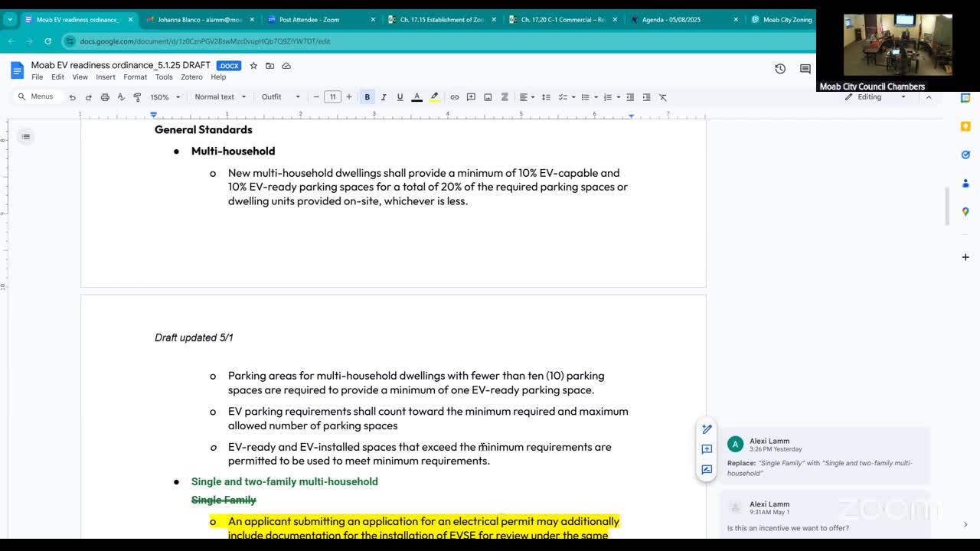Print the document using printer icon
The height and width of the screenshot is (551, 980).
[x=105, y=97]
